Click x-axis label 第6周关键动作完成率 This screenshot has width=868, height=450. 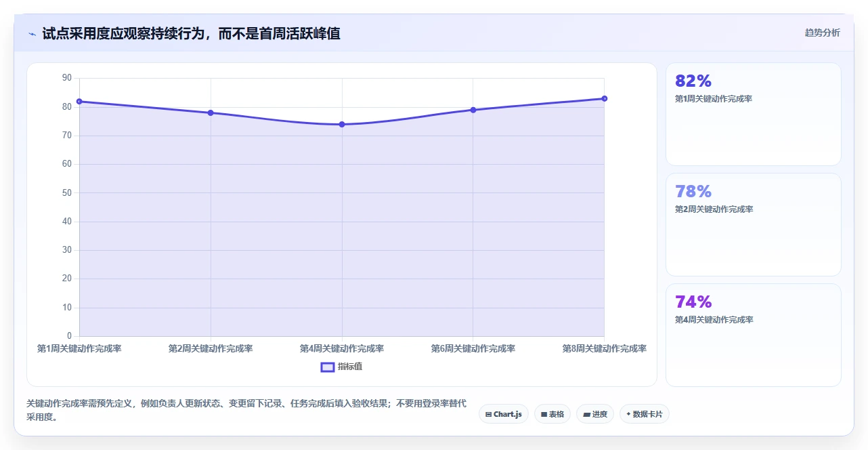click(473, 349)
